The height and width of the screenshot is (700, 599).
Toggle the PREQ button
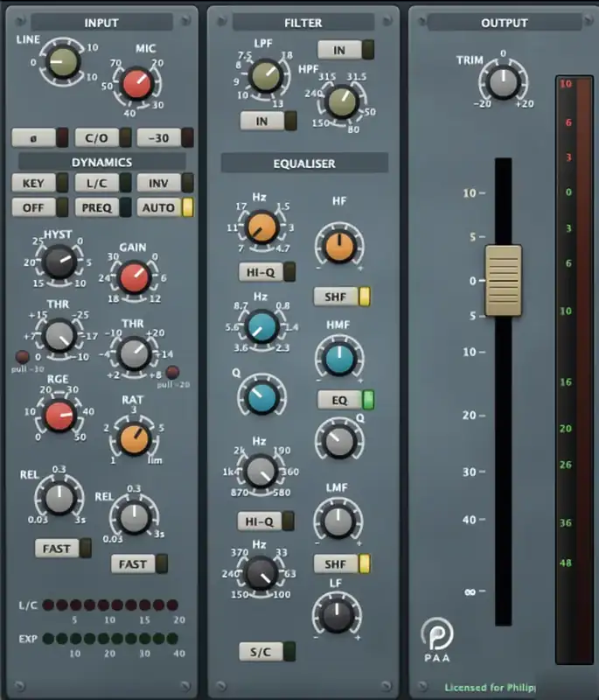pos(103,207)
